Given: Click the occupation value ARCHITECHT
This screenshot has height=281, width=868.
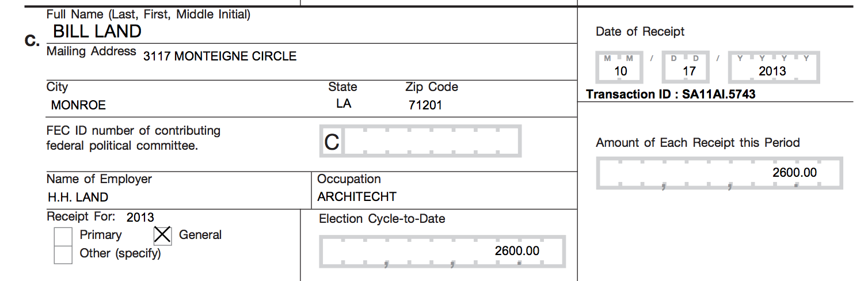Looking at the screenshot, I should (x=357, y=197).
